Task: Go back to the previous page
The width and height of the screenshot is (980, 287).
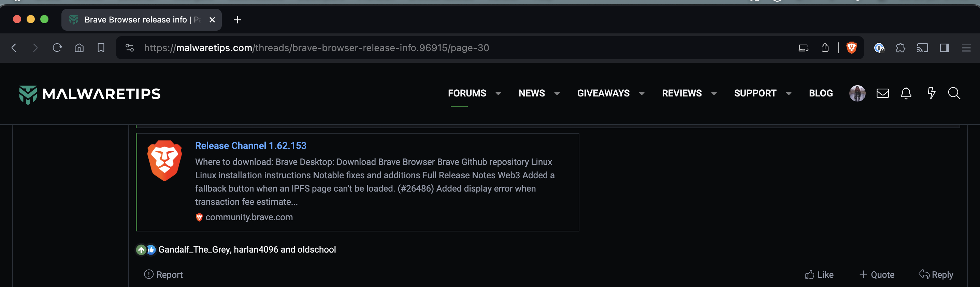Action: click(14, 48)
